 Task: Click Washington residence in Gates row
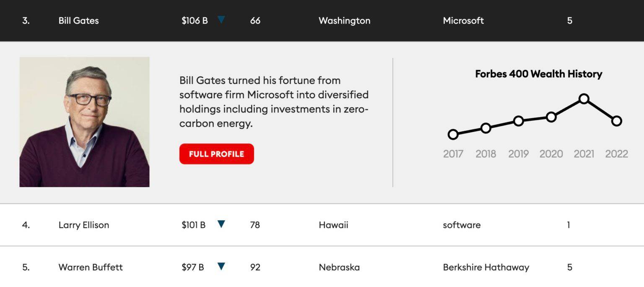tap(344, 21)
